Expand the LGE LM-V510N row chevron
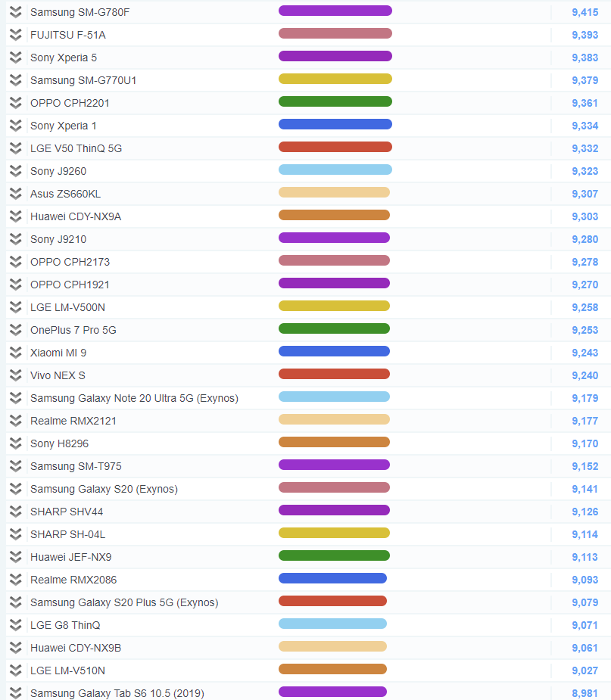Screen dimensions: 611x700 click(16, 670)
